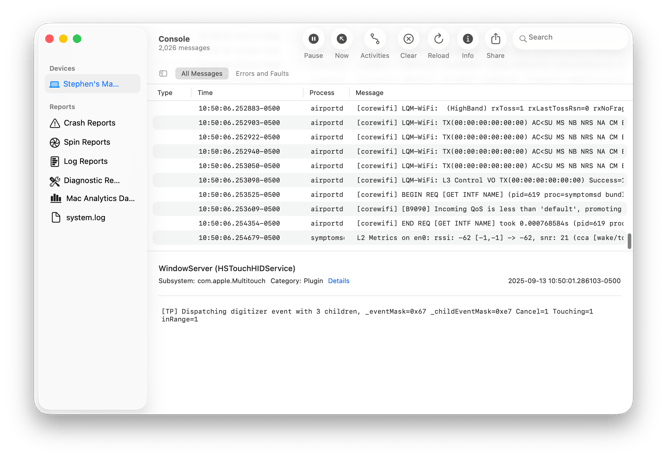Screen dimensions: 667x459
Task: Click the Diagnostic Reports tools icon
Action: [54, 181]
